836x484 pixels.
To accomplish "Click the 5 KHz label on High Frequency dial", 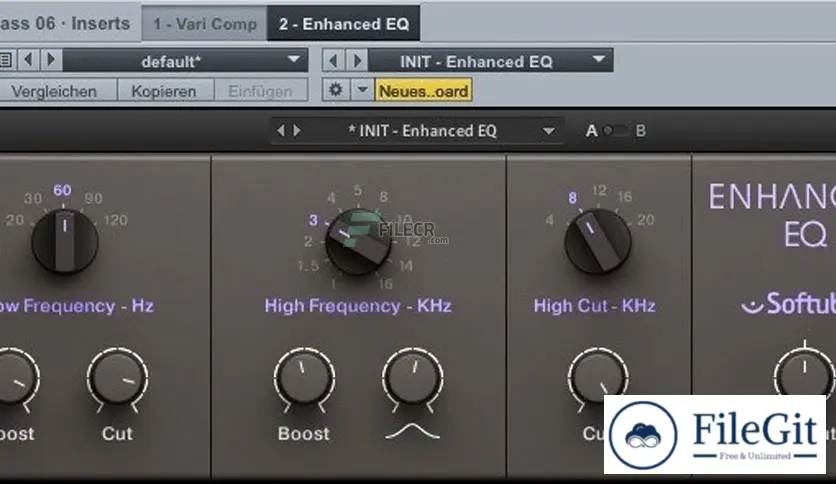I will (x=358, y=190).
